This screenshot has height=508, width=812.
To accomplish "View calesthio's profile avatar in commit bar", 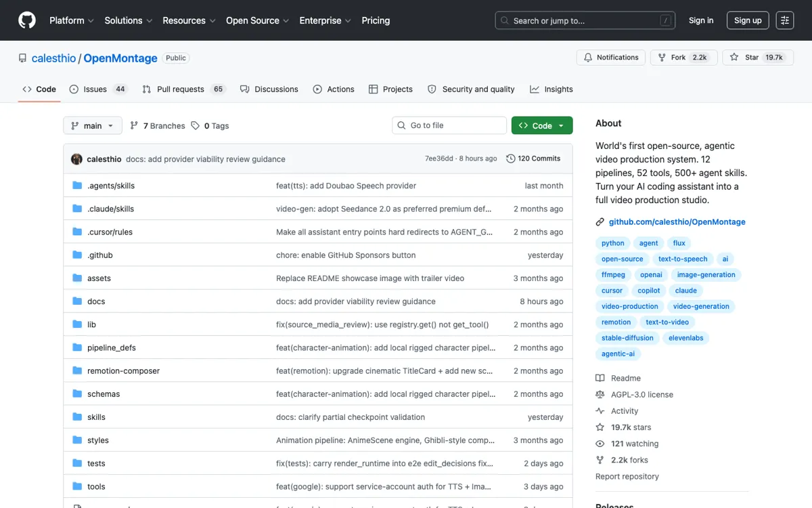I will coord(76,159).
